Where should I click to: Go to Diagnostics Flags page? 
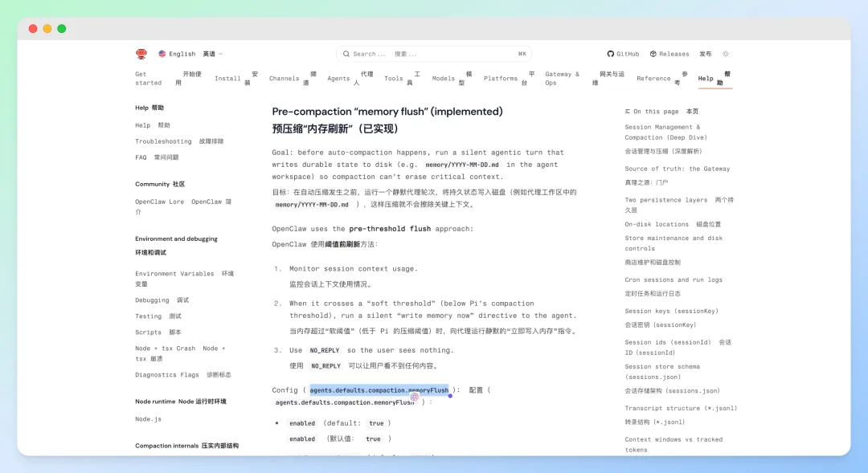point(166,375)
